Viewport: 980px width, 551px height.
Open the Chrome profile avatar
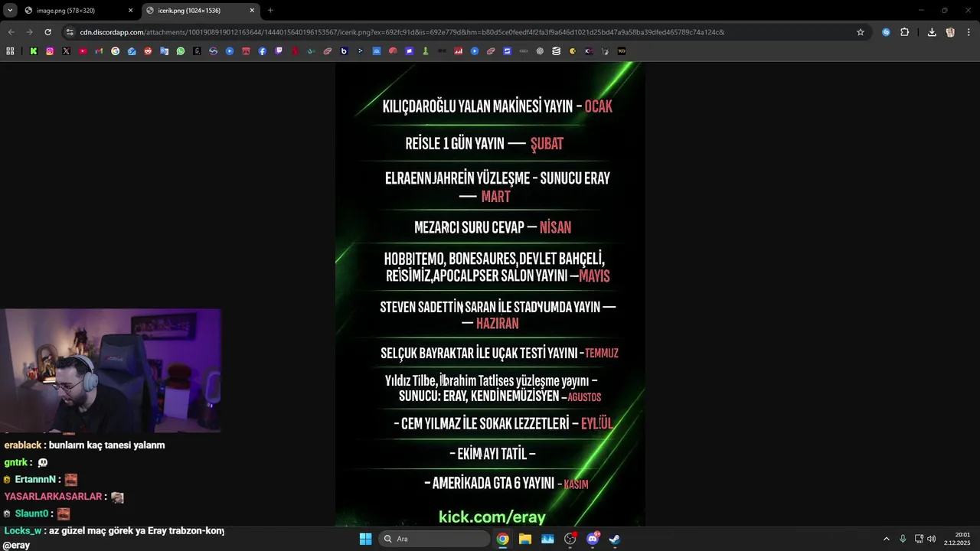pyautogui.click(x=950, y=32)
